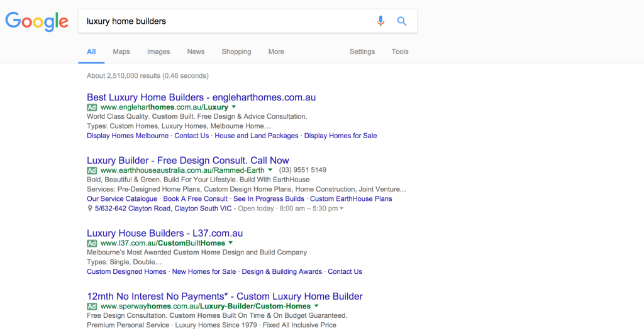This screenshot has height=336, width=644.
Task: Switch to the Maps tab
Action: point(121,51)
